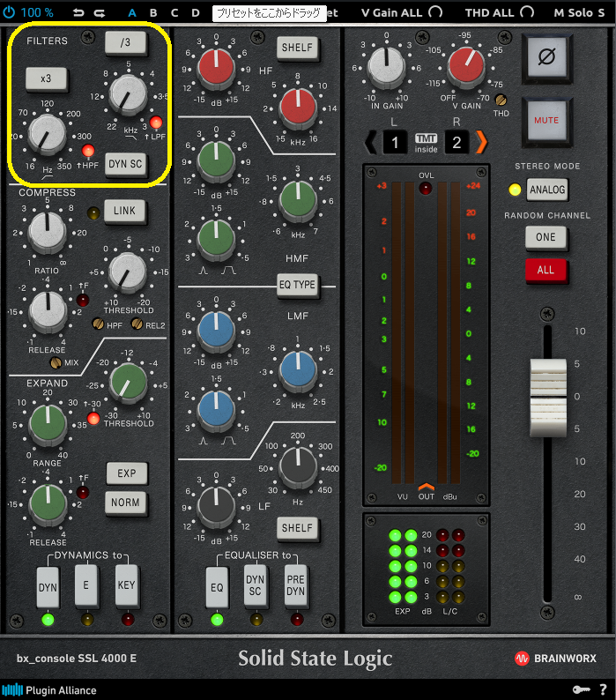Invert phase with the Ø button
616x700 pixels.
(x=546, y=57)
